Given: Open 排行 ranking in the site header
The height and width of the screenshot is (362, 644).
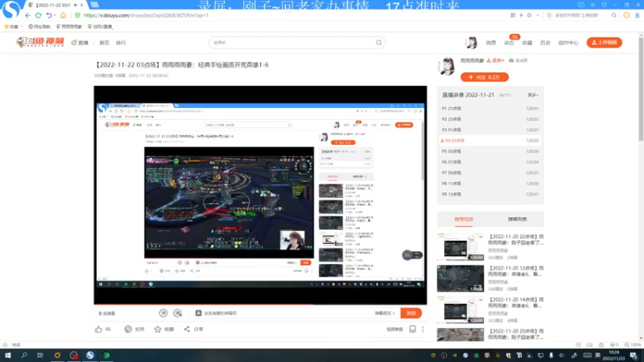Looking at the screenshot, I should (x=121, y=43).
